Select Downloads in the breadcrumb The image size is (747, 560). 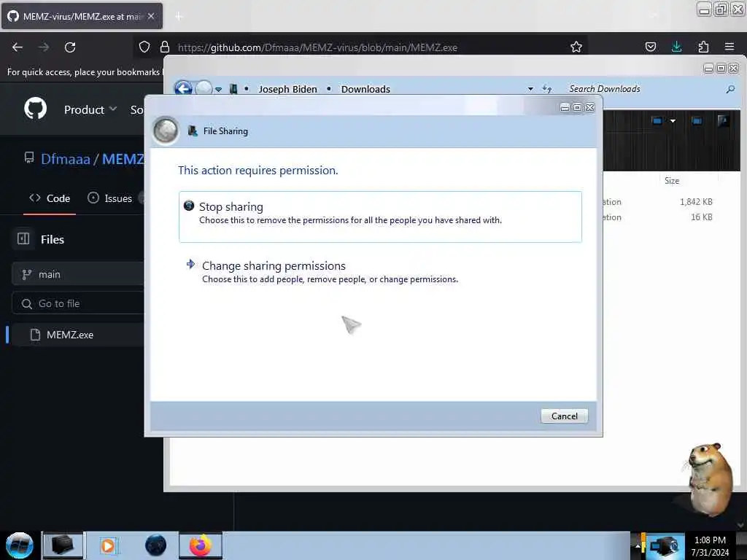[x=365, y=89]
